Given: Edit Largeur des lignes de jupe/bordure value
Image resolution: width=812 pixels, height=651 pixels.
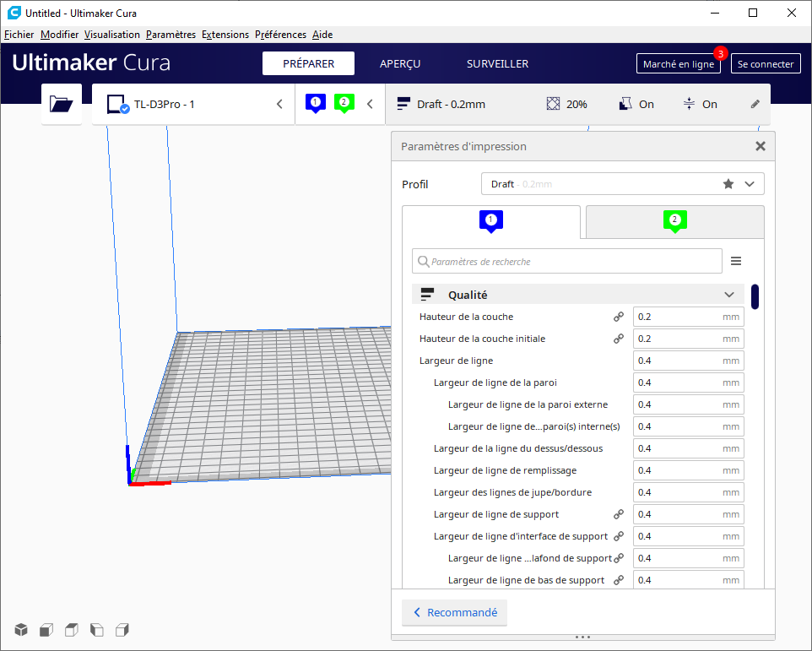Looking at the screenshot, I should click(688, 492).
